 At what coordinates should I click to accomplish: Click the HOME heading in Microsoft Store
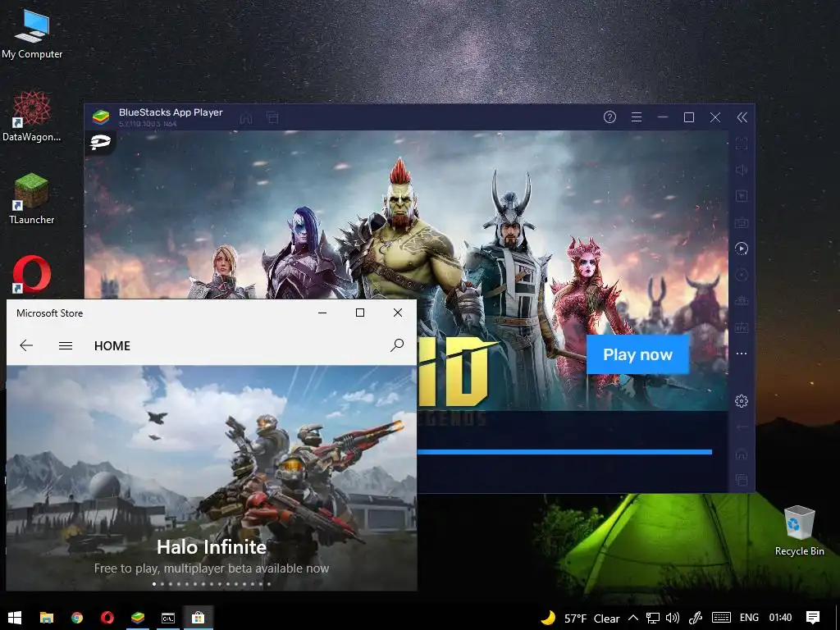pyautogui.click(x=112, y=346)
